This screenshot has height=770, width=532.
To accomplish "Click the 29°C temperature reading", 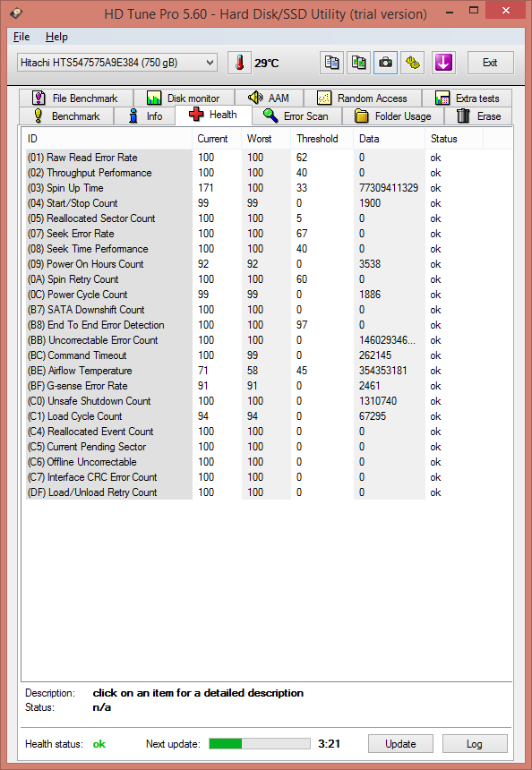I will tap(267, 64).
